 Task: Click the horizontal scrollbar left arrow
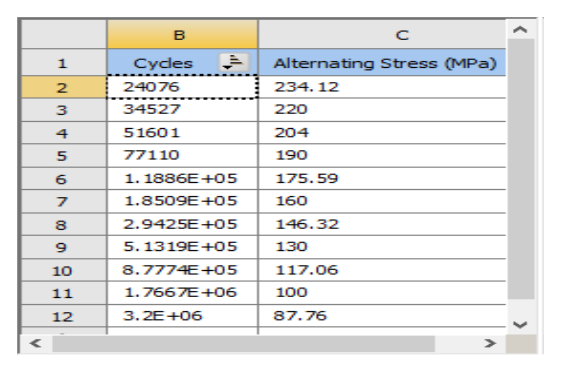coord(36,343)
